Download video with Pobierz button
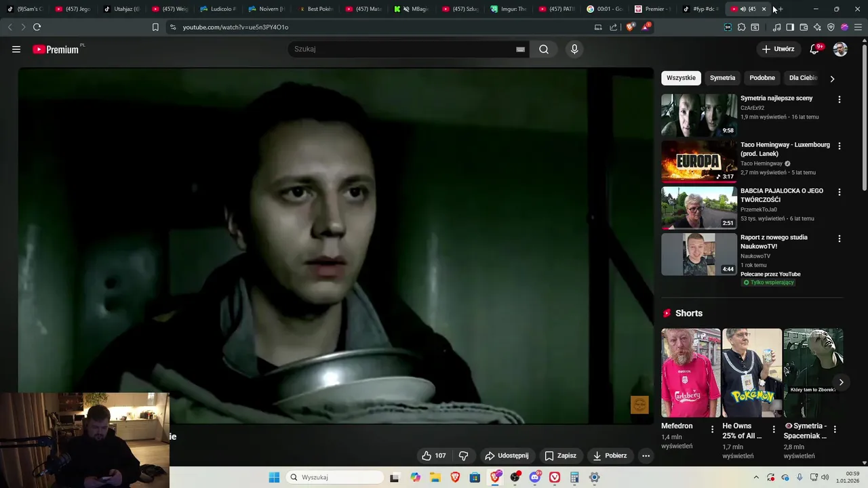 click(610, 455)
